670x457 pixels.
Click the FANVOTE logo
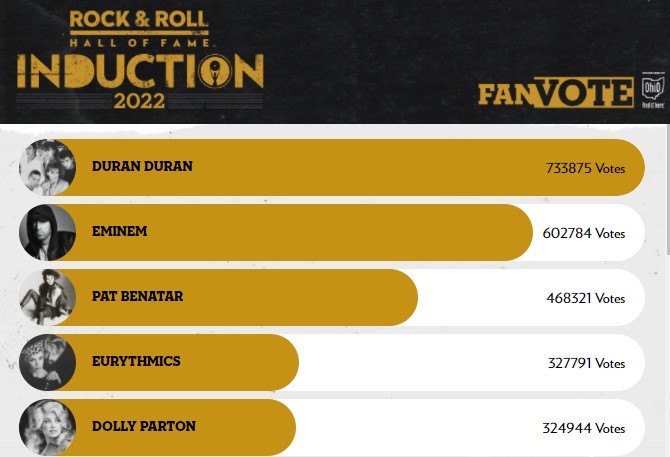coord(555,92)
